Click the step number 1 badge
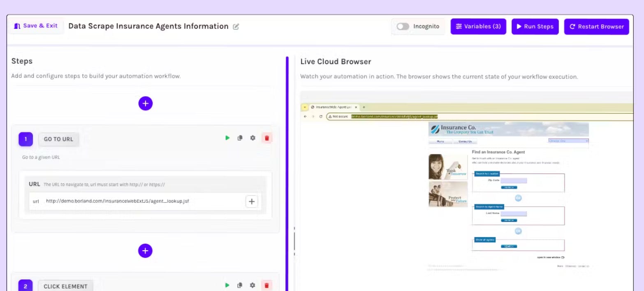Viewport: 644px width, 291px height. 25,139
